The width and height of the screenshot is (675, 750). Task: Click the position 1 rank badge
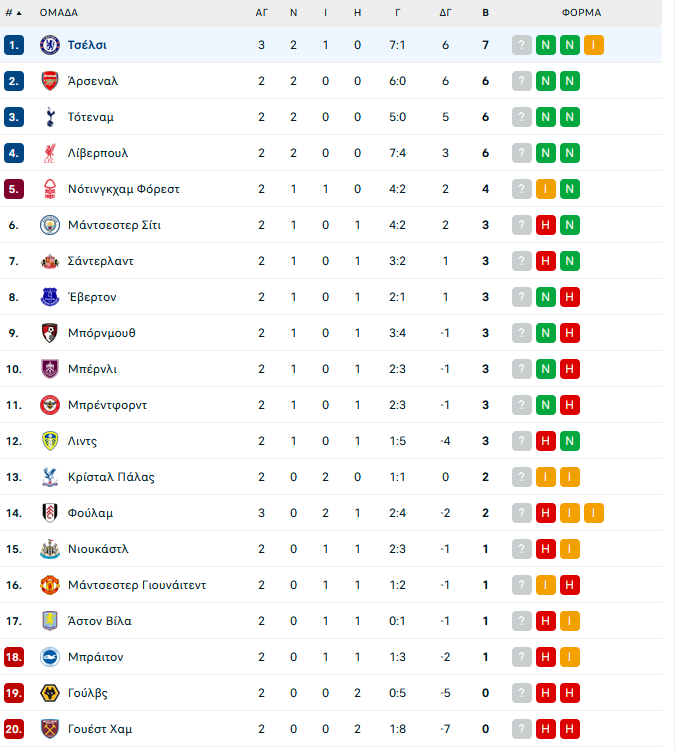(x=14, y=45)
